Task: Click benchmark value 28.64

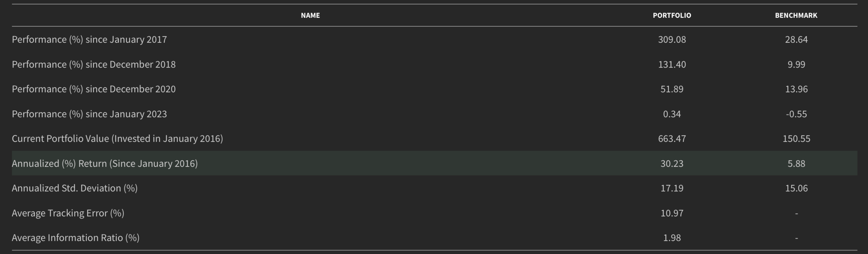Action: (796, 40)
